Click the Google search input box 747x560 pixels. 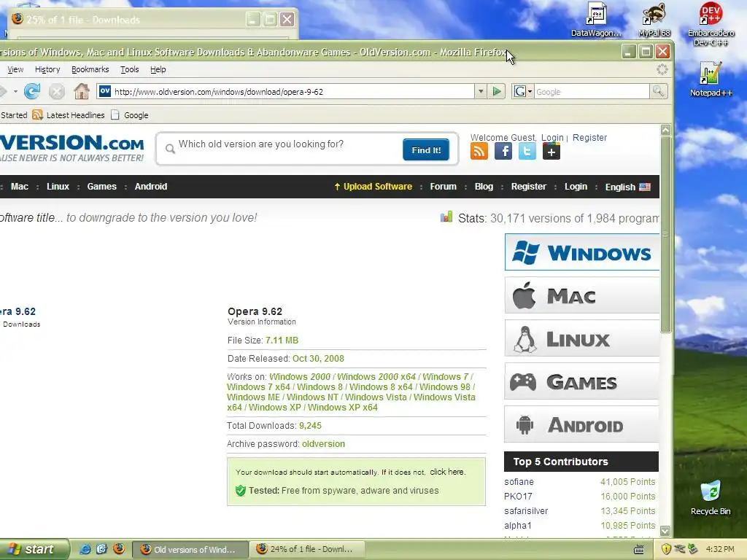(x=591, y=91)
